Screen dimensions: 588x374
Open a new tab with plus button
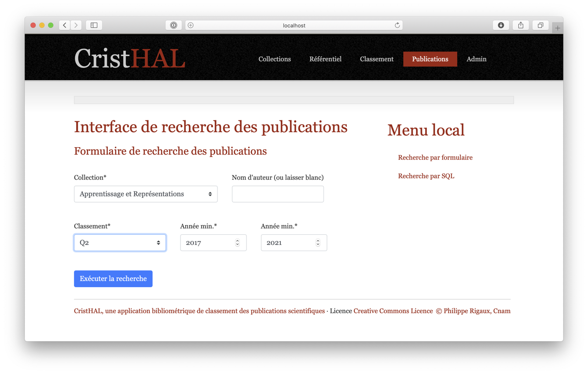tap(558, 28)
